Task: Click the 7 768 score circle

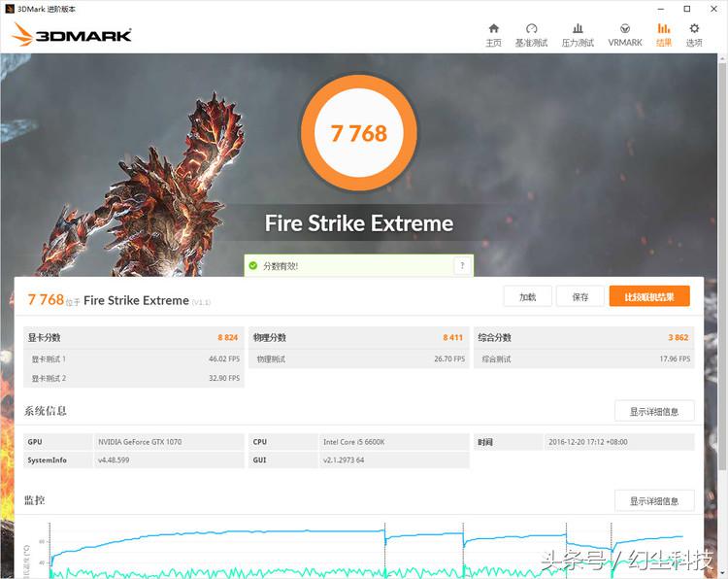Action: click(358, 133)
